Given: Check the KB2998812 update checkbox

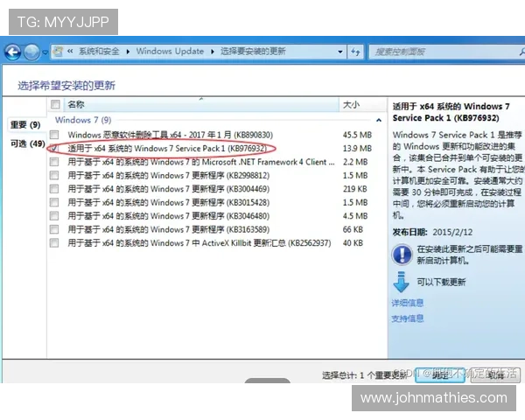Looking at the screenshot, I should 54,176.
